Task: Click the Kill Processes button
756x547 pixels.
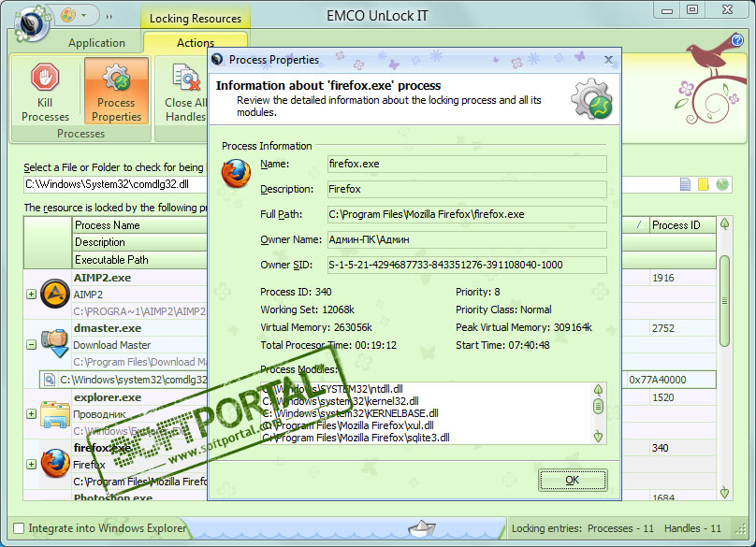Action: 45,92
